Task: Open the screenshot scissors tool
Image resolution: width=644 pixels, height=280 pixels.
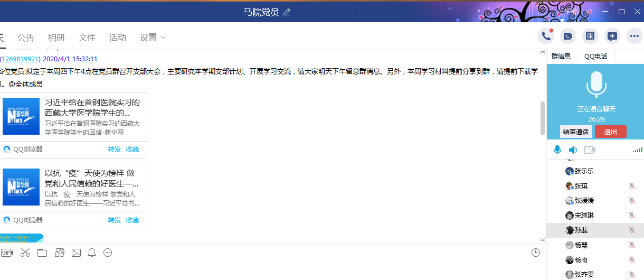Action: click(x=25, y=253)
